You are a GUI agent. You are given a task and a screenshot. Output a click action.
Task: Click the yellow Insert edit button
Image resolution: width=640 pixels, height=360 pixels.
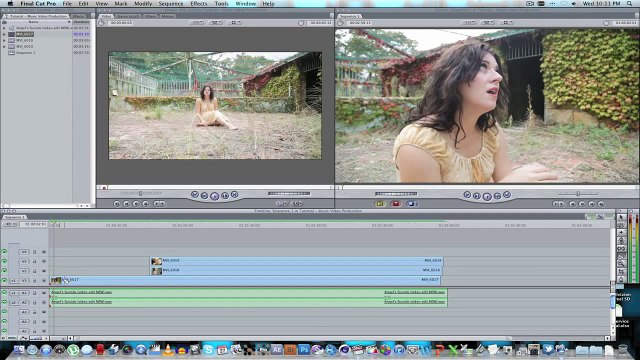click(x=380, y=203)
